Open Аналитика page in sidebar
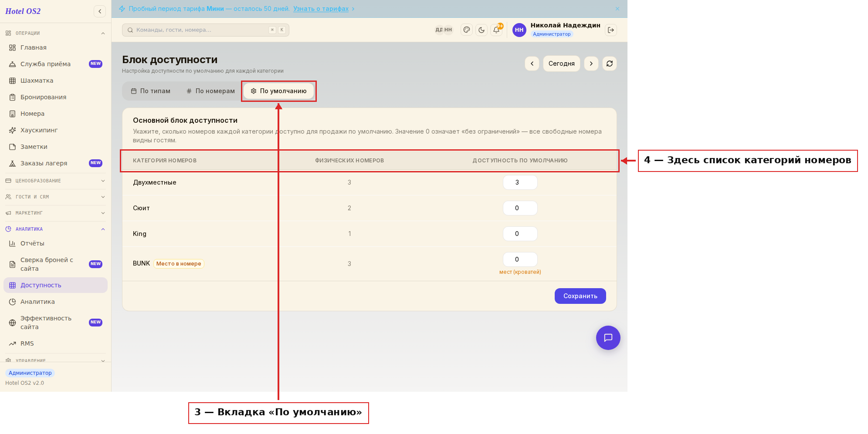 coord(55,302)
